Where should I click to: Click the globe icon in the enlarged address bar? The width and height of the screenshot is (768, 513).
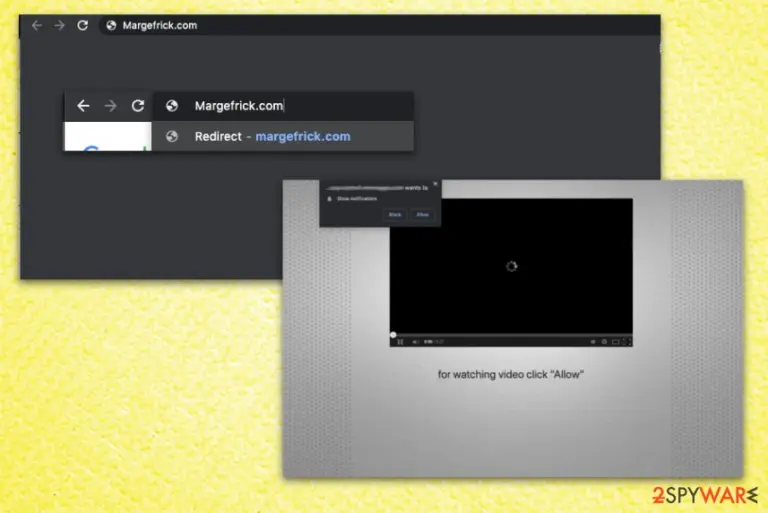tap(171, 106)
